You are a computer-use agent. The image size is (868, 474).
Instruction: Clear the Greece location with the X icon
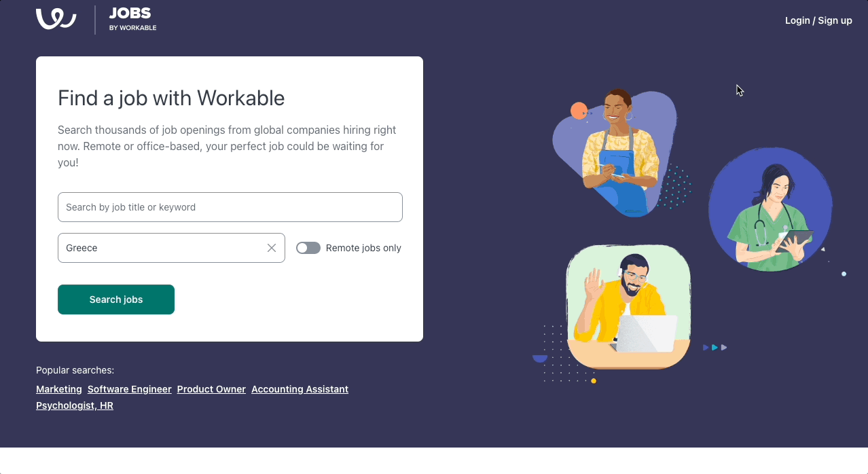271,248
